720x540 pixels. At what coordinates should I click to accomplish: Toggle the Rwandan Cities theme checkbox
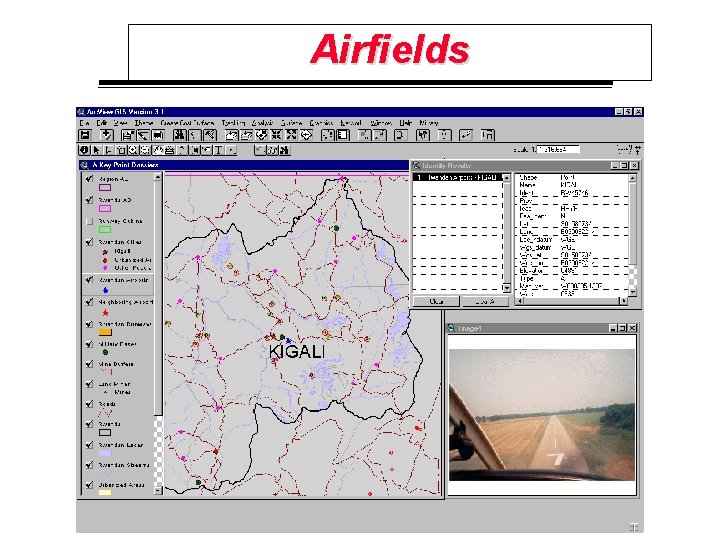click(x=90, y=242)
